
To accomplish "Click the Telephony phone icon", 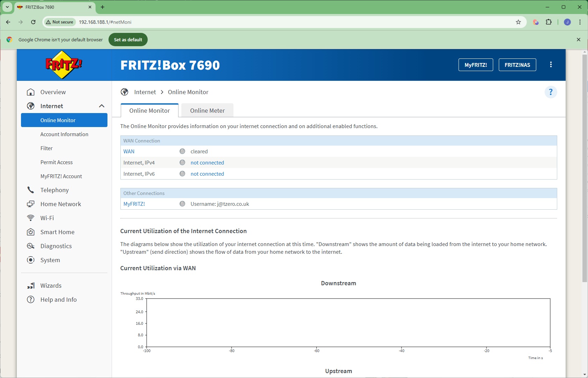I will 31,190.
